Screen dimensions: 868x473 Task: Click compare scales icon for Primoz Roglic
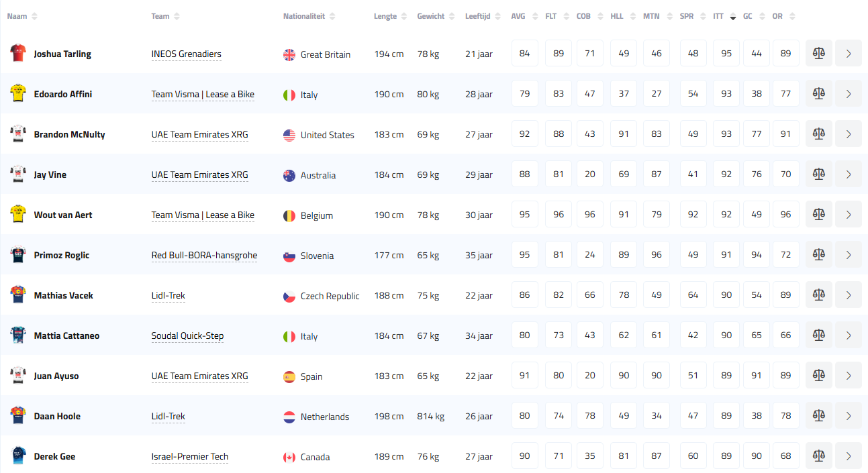pos(818,255)
